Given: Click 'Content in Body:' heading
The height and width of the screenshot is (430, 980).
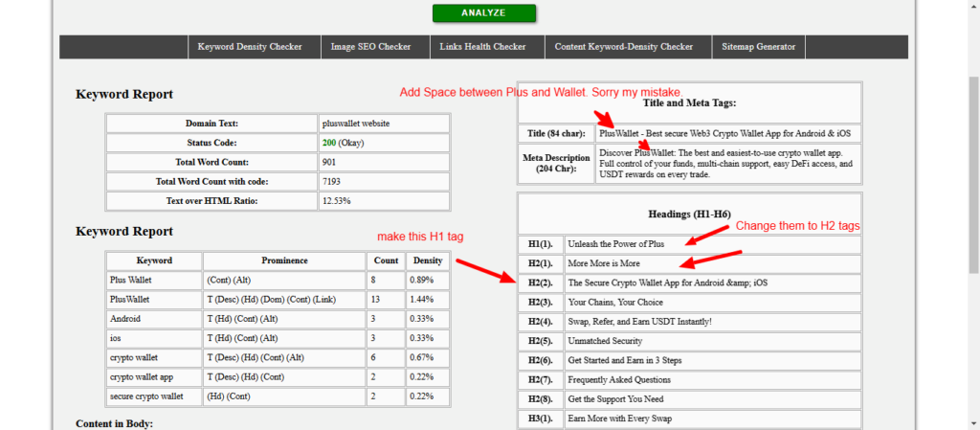Looking at the screenshot, I should [x=114, y=423].
